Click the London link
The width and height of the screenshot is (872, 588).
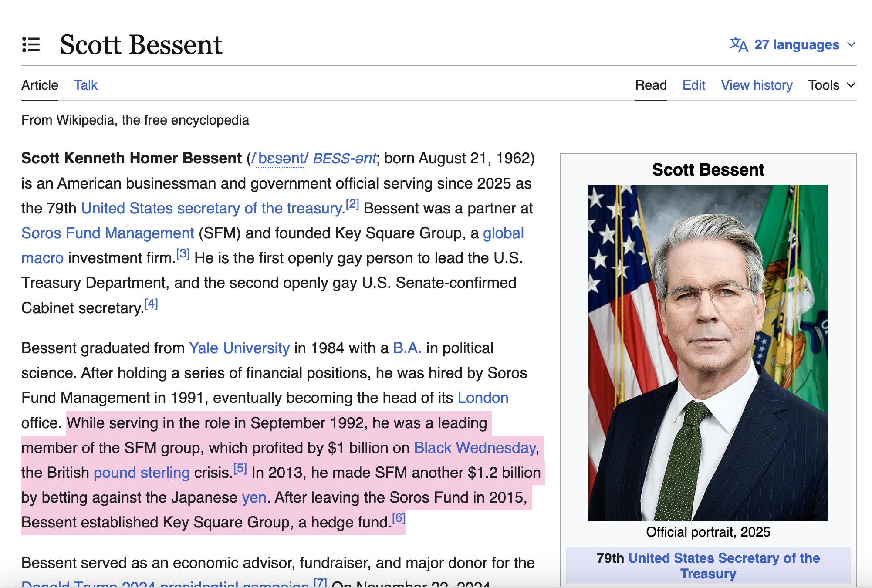coord(483,398)
